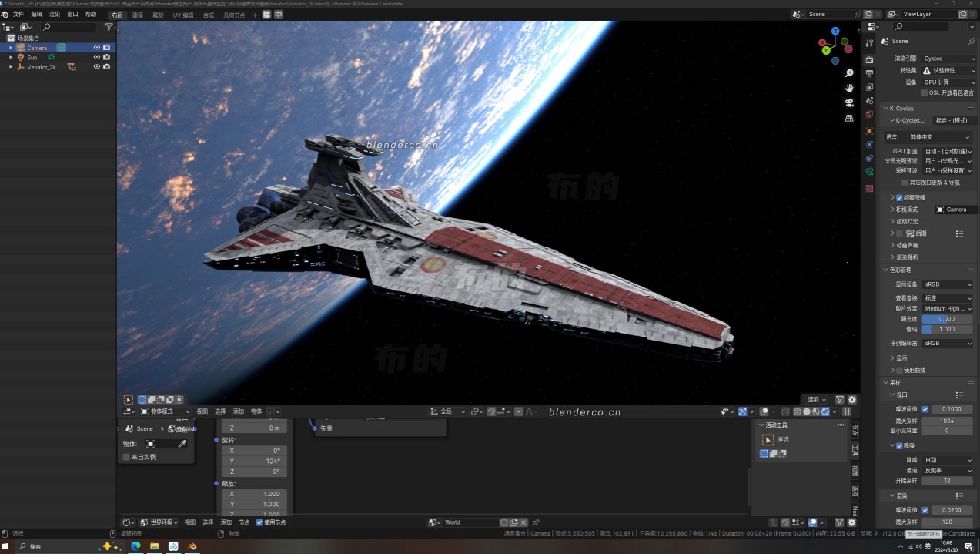
Task: Open Blender from the Windows taskbar
Action: tap(192, 546)
